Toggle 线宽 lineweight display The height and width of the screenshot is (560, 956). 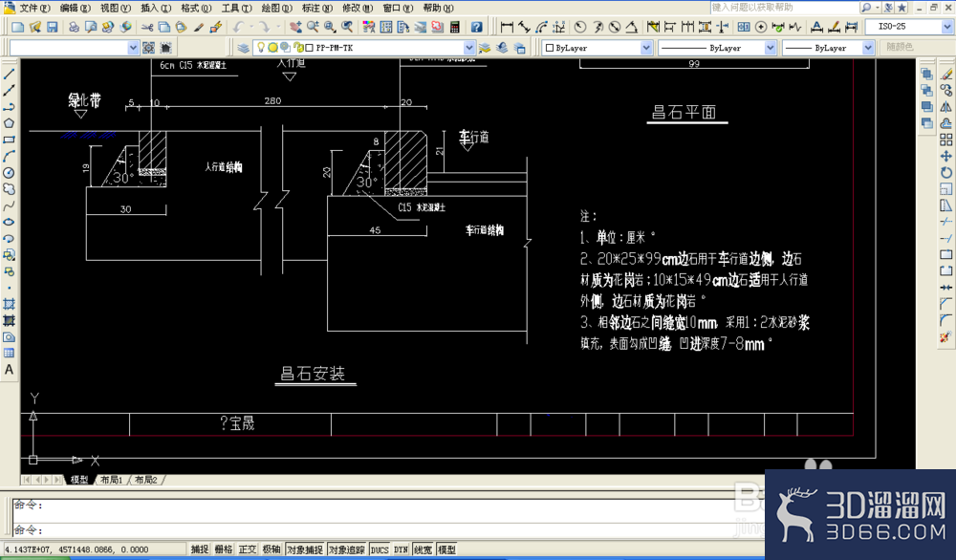coord(424,549)
